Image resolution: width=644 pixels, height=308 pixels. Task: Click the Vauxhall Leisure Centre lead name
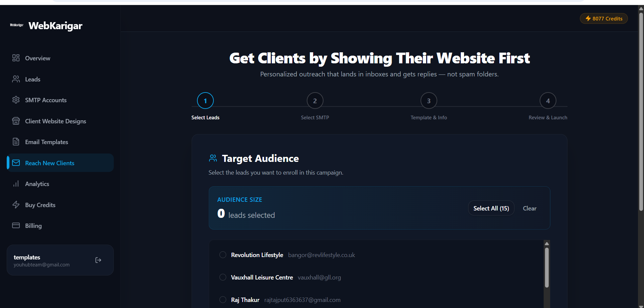262,277
